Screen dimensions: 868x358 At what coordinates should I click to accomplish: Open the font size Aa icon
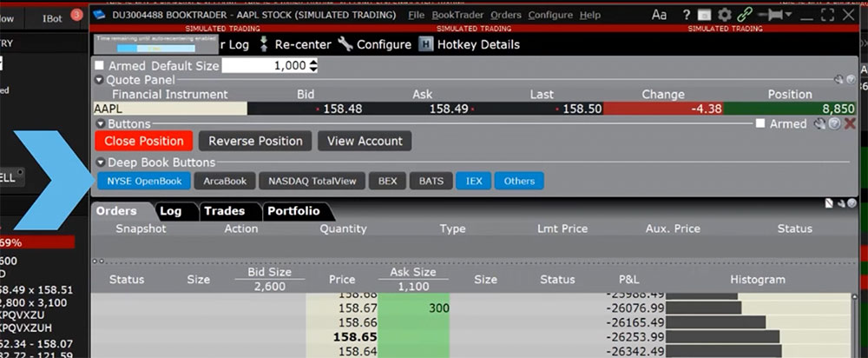(x=659, y=15)
